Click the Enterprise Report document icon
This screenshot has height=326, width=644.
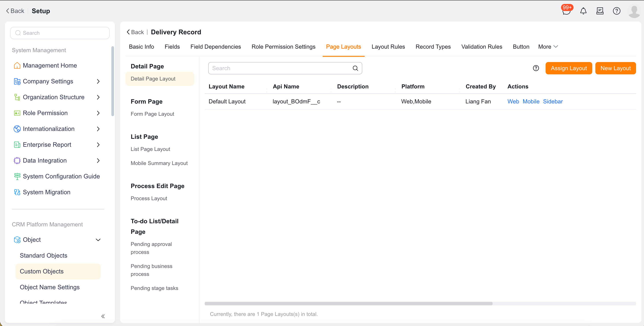tap(17, 145)
